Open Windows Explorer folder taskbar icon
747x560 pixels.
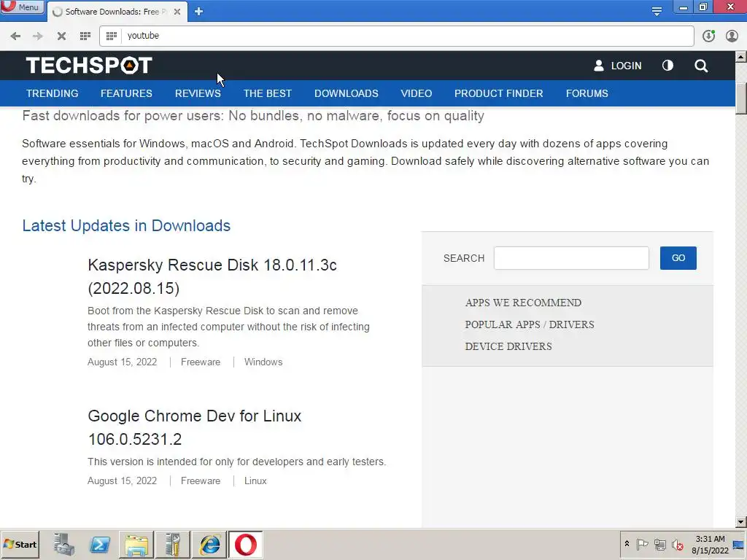(136, 544)
